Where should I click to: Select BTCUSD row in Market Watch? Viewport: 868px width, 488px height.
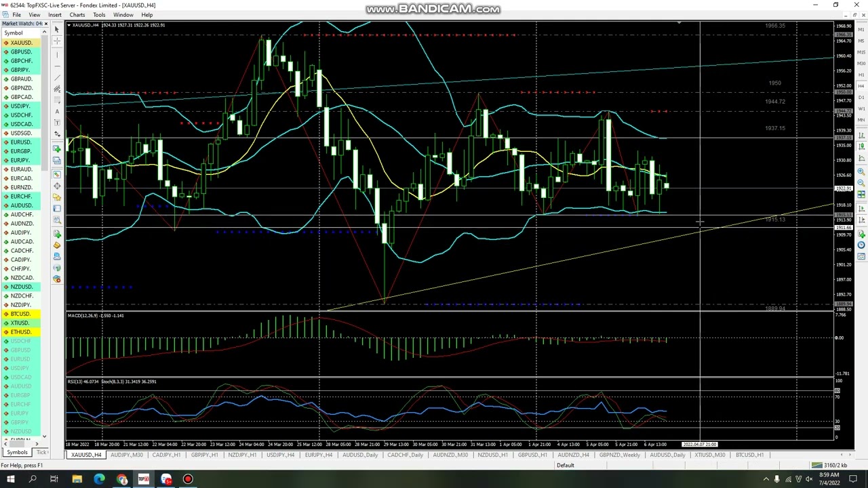(x=21, y=314)
